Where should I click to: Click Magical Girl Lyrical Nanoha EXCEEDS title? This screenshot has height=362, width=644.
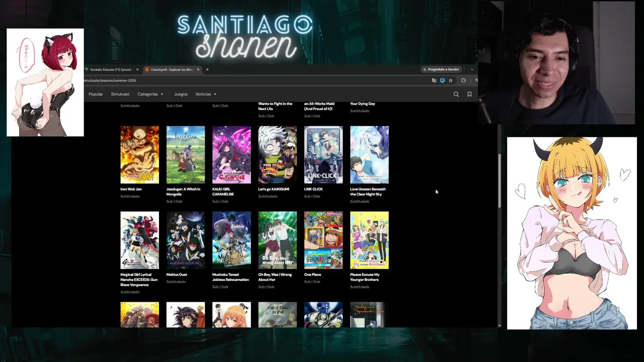click(x=138, y=280)
